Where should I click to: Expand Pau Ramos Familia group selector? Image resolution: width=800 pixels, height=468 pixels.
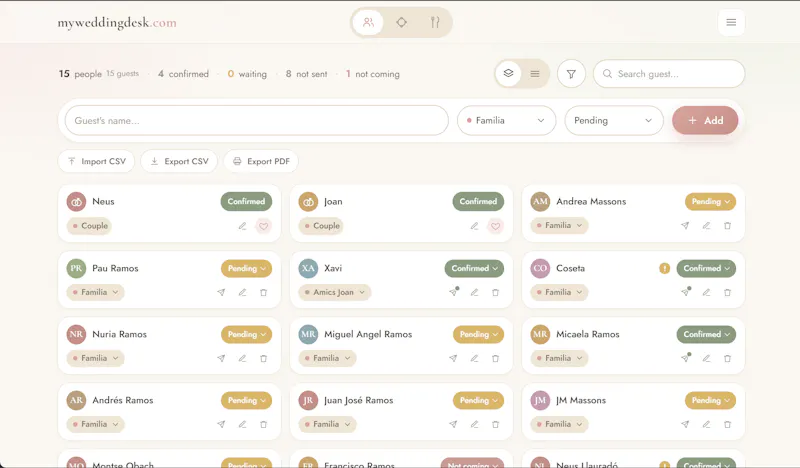95,292
